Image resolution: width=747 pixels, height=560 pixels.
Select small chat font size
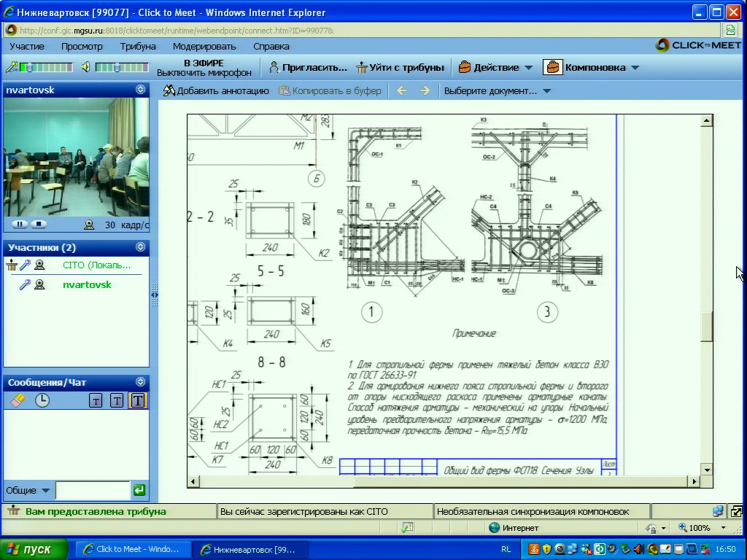click(x=96, y=401)
